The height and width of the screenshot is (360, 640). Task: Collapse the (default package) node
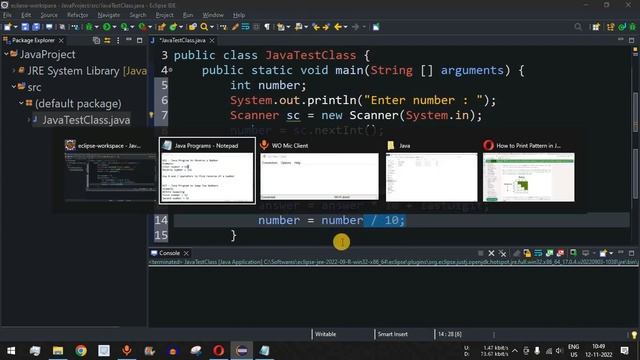pyautogui.click(x=21, y=103)
